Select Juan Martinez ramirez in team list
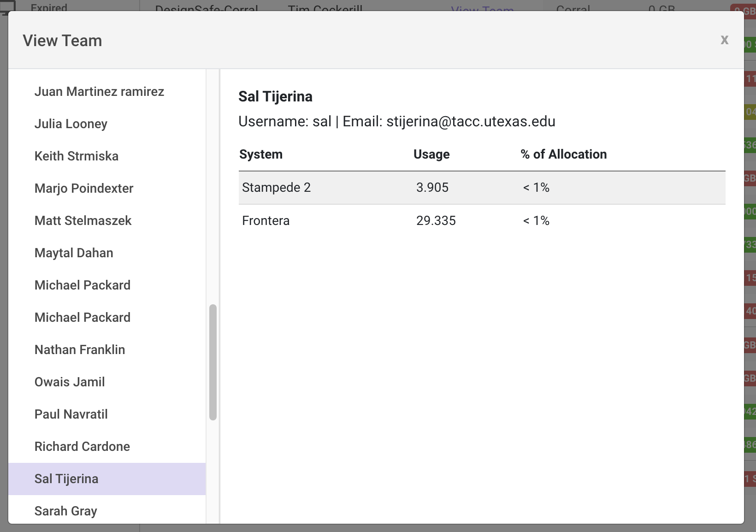 (99, 92)
